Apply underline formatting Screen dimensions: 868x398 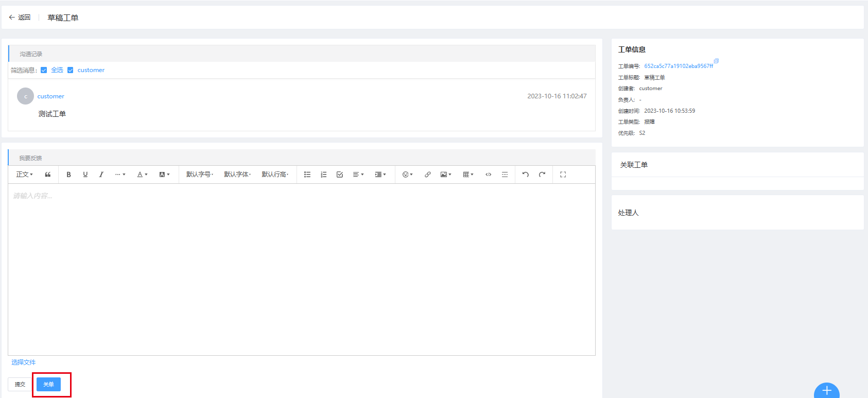(85, 175)
